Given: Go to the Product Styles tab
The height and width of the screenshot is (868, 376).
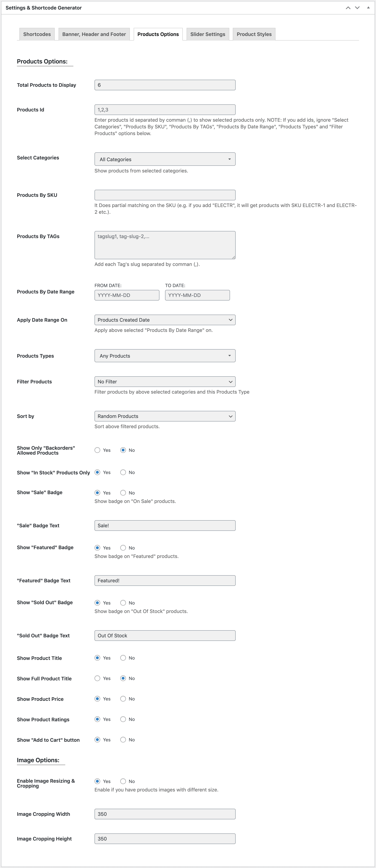Looking at the screenshot, I should (254, 34).
